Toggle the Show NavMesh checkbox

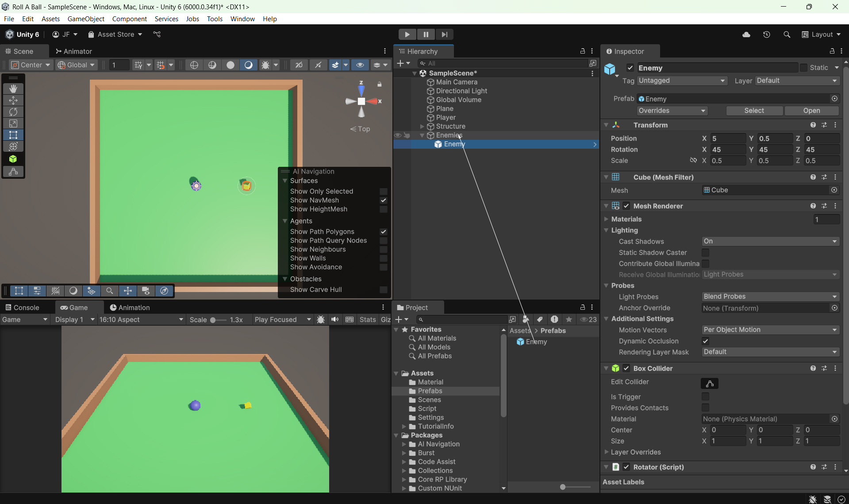coord(384,200)
